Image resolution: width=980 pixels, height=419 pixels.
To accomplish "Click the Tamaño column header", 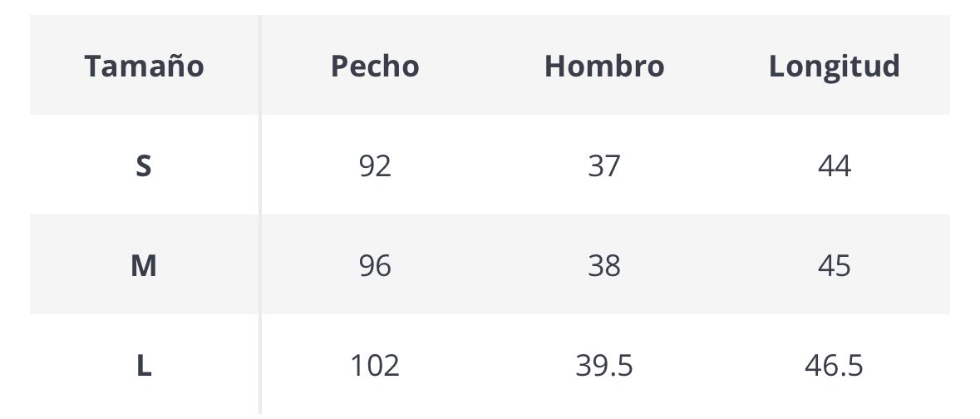I will tap(144, 67).
